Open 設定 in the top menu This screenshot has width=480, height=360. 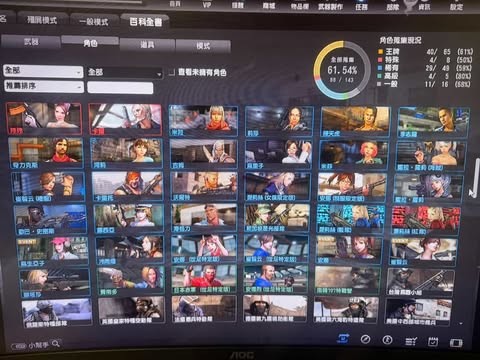[456, 7]
